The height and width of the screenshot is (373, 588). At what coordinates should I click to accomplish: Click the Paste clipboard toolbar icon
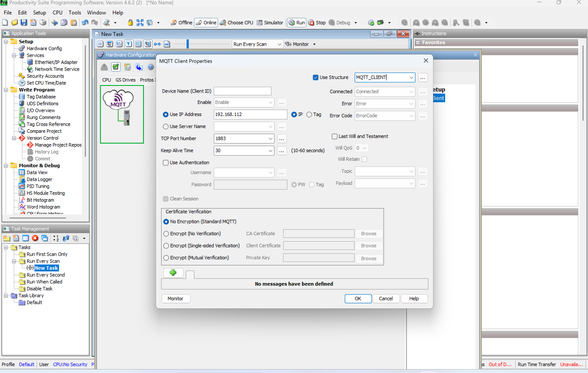tap(73, 23)
